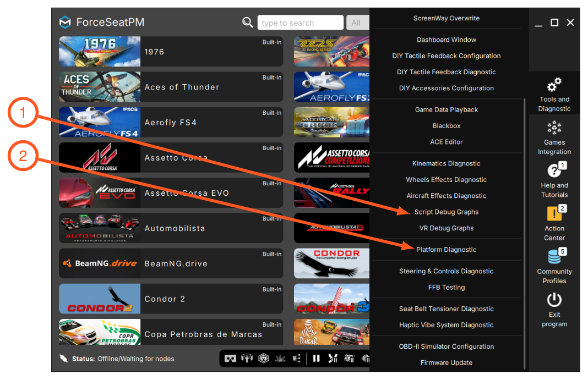Open Platform Diagnostic
Screen dimensions: 588x380
tap(447, 250)
